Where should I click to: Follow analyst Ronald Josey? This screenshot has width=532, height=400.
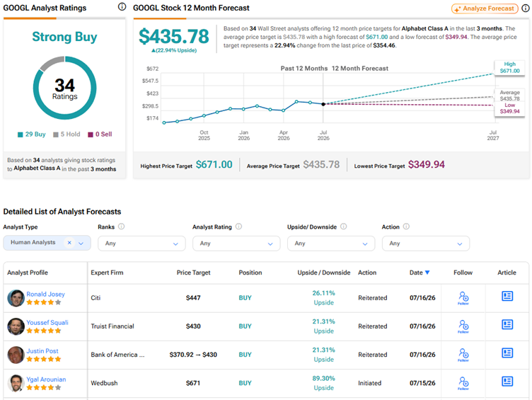pyautogui.click(x=463, y=298)
